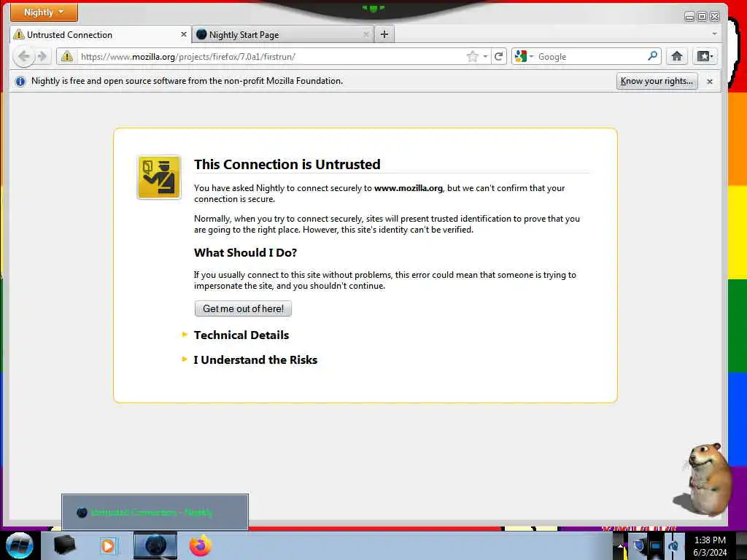
Task: Launch Firefox from the taskbar
Action: point(201,545)
